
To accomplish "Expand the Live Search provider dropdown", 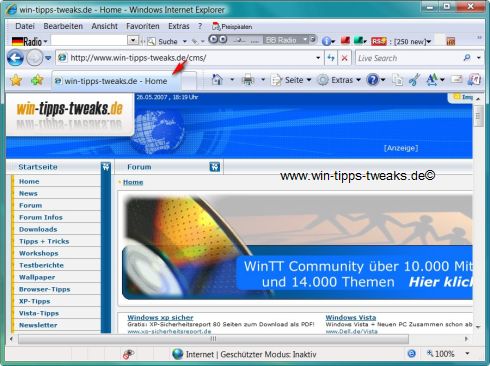I will 479,58.
